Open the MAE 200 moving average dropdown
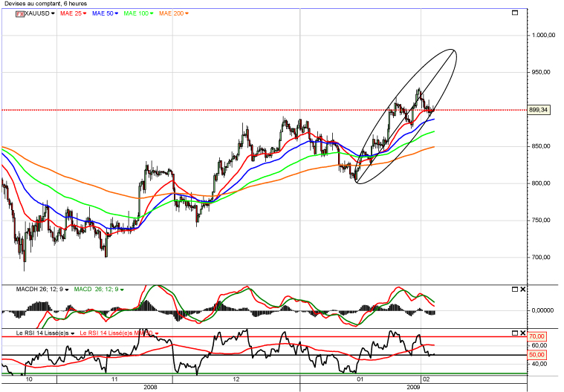The image size is (564, 392). (187, 13)
